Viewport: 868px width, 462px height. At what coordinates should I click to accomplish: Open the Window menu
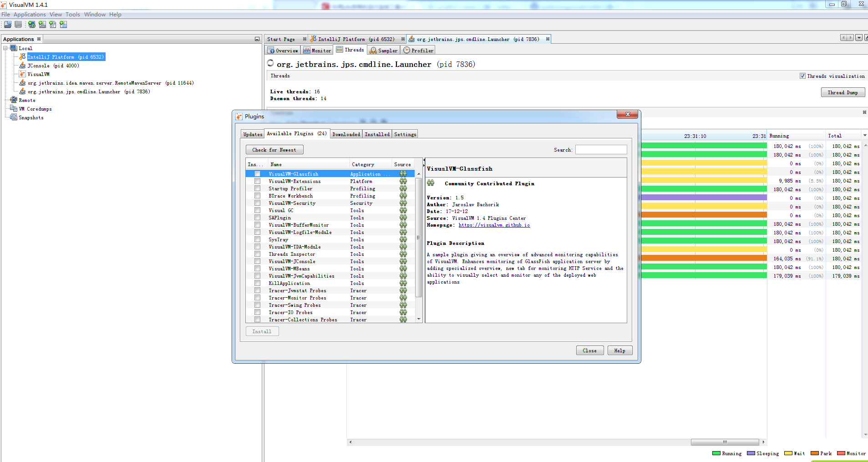pos(95,15)
